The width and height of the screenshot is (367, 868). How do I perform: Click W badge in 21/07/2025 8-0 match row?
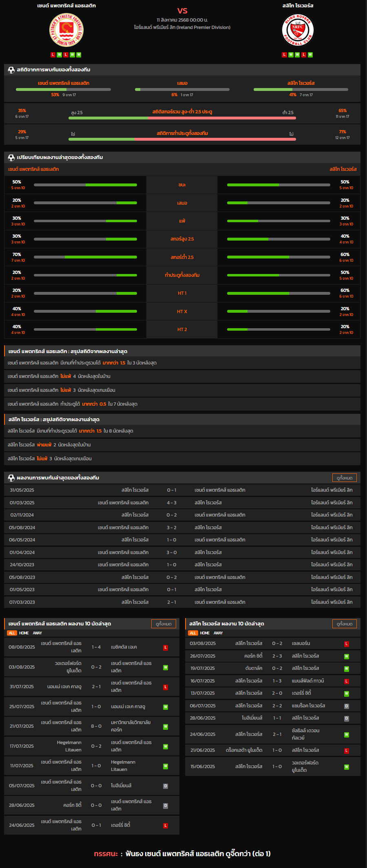point(166,727)
